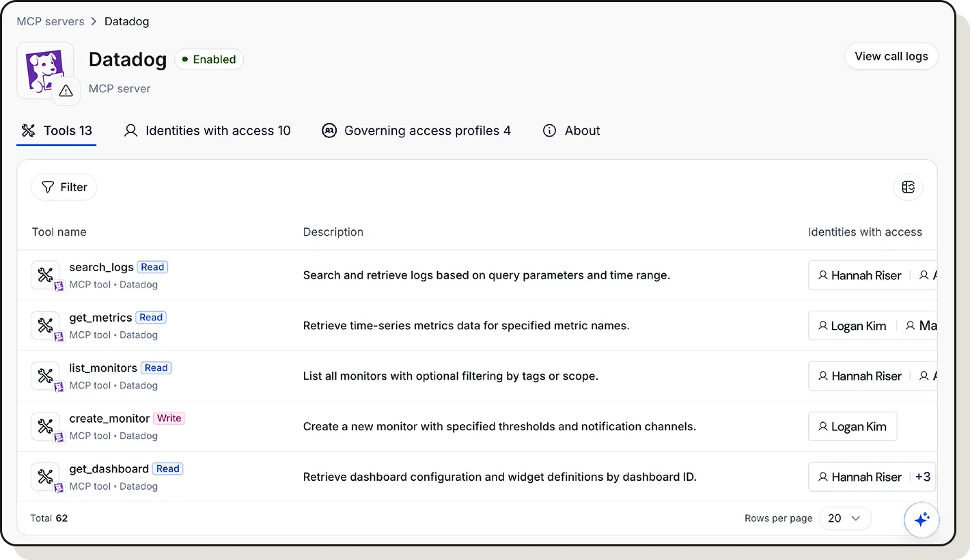
Task: Open the Identities with access 10 tab
Action: tap(207, 130)
